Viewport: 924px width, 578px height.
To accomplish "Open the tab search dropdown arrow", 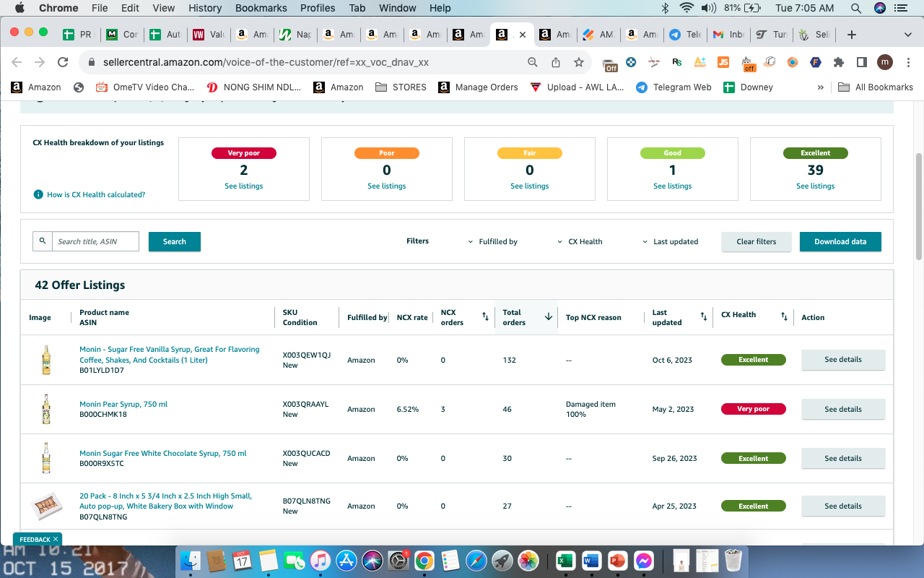I will pyautogui.click(x=908, y=34).
